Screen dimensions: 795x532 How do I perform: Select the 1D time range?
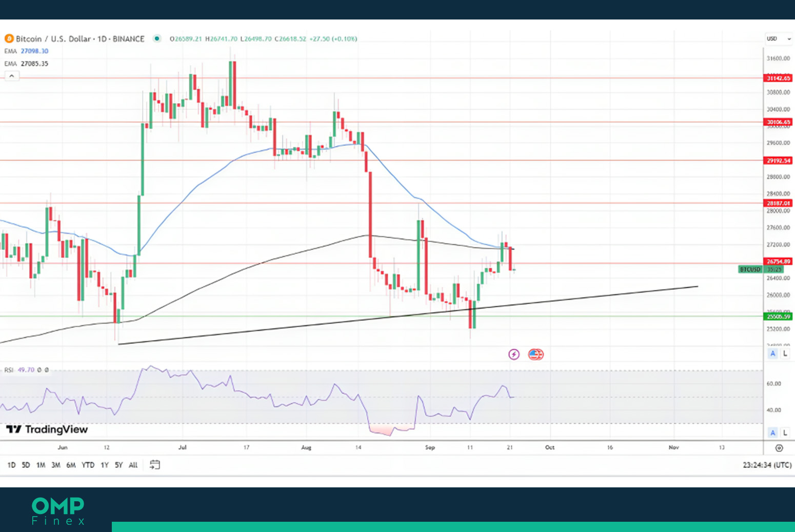(x=11, y=465)
